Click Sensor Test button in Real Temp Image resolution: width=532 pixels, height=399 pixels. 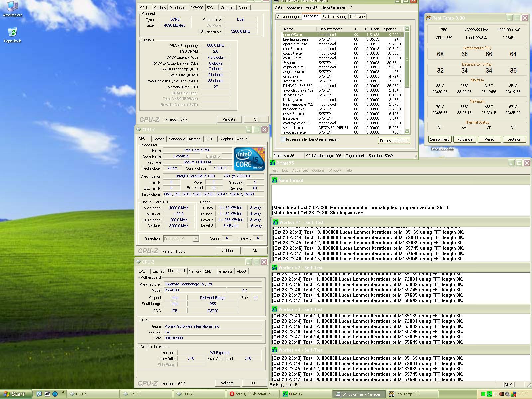click(x=439, y=139)
